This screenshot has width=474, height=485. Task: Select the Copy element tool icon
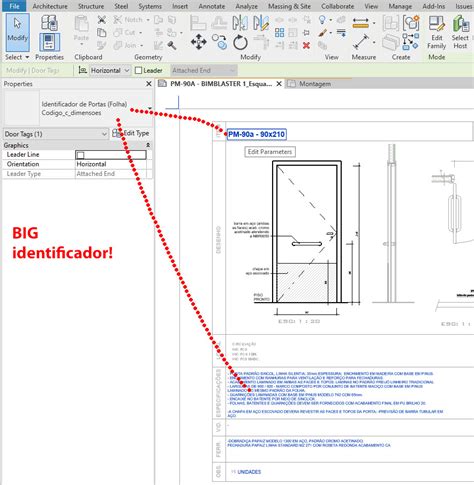219,42
